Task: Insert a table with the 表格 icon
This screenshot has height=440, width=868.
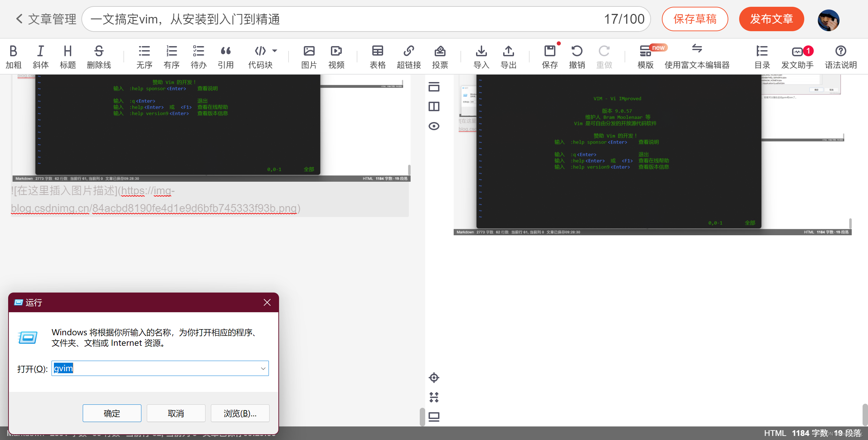Action: pos(377,56)
